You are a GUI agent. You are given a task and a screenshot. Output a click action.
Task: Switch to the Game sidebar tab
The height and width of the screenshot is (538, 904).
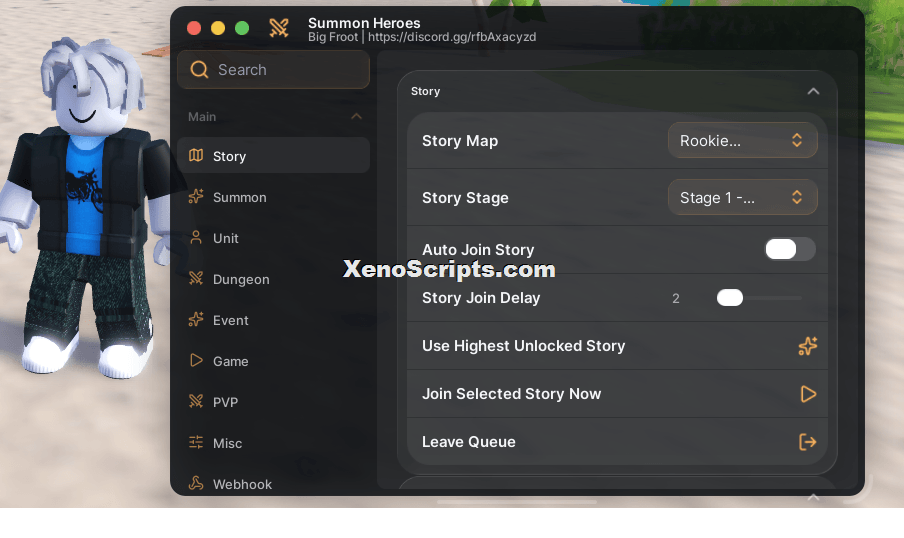(273, 361)
